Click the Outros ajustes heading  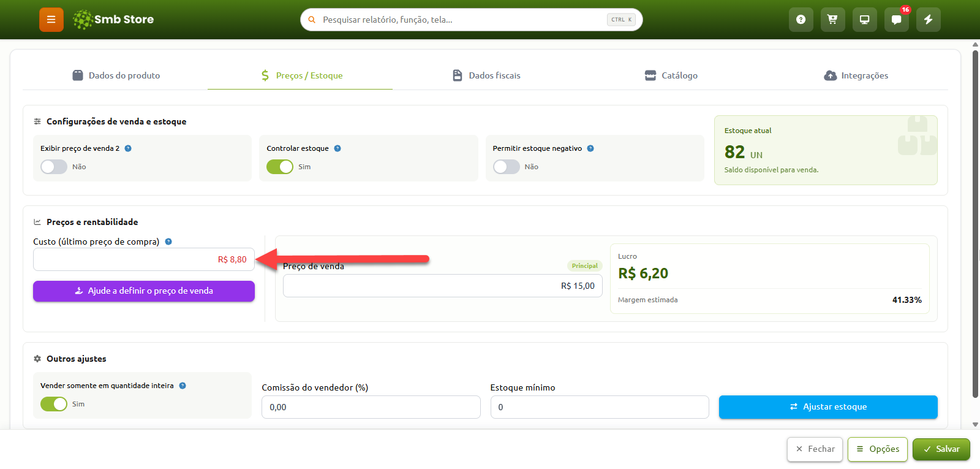pyautogui.click(x=77, y=359)
